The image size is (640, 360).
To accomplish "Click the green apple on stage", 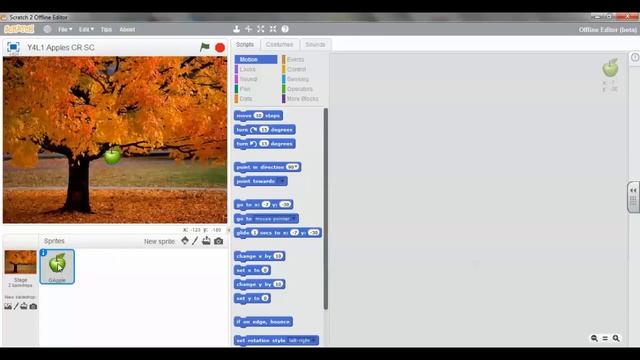I will pos(112,156).
